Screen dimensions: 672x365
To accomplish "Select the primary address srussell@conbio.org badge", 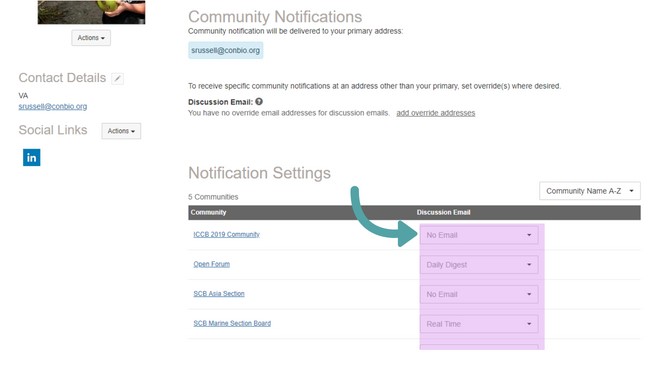I will (225, 50).
